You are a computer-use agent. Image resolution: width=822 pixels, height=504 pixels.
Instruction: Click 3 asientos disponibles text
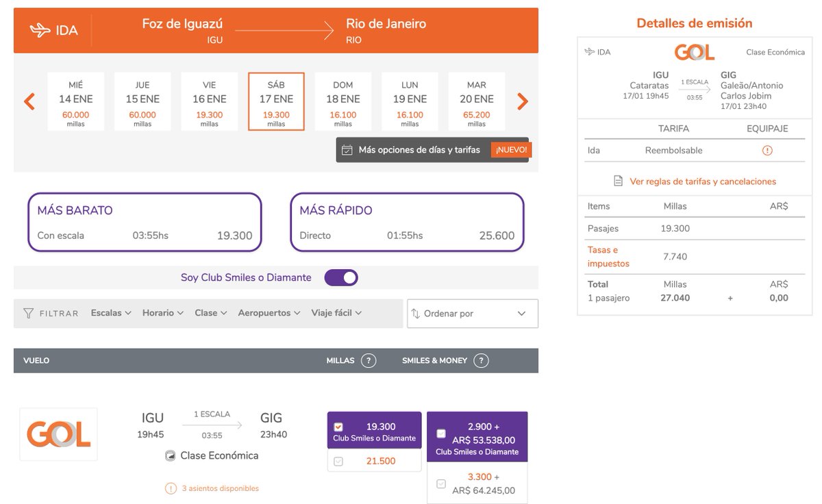click(x=220, y=488)
